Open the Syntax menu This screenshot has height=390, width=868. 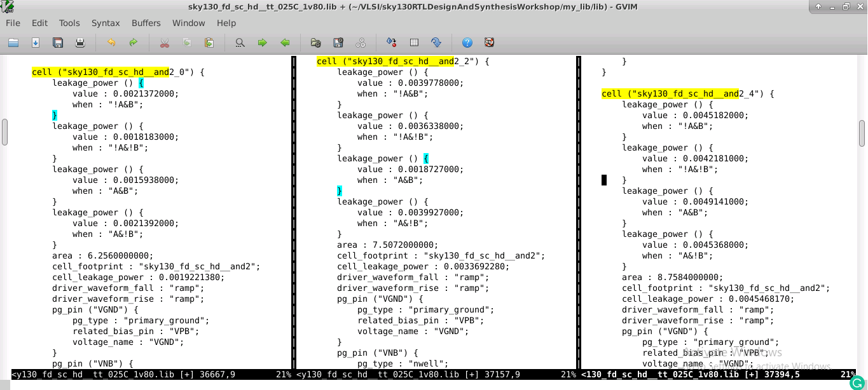106,23
